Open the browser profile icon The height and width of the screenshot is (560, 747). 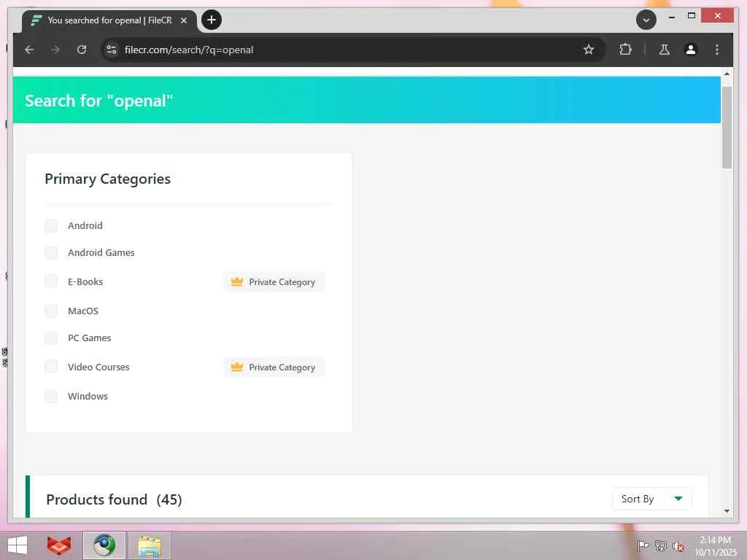(x=691, y=50)
